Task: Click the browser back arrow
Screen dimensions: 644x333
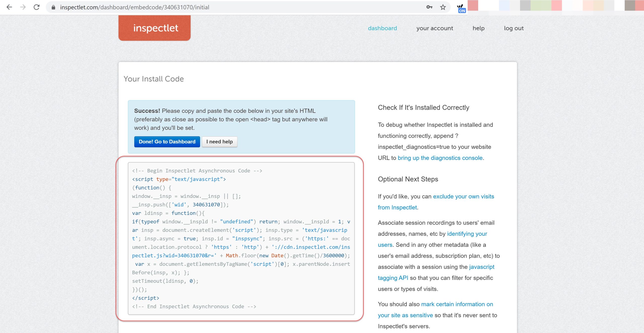Action: pos(9,7)
